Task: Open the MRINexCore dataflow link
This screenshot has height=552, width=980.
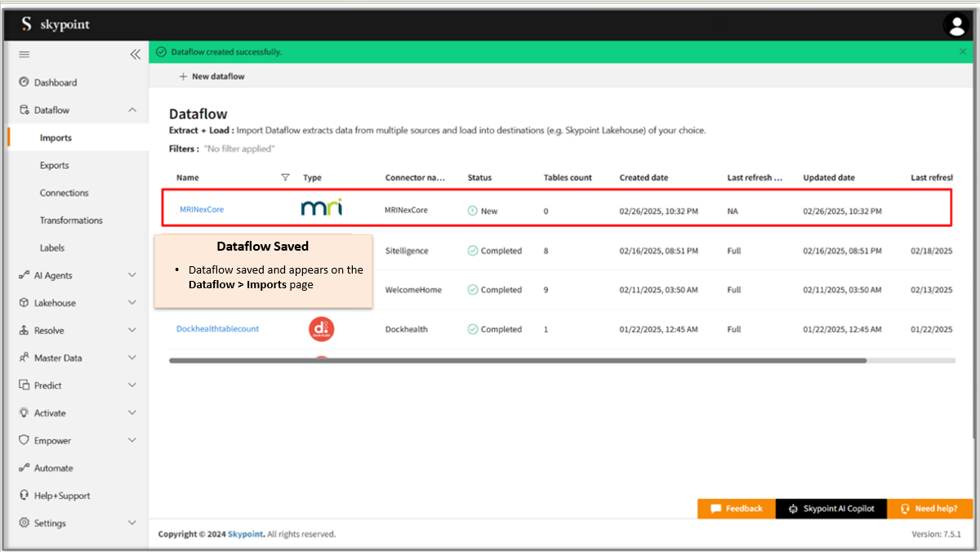Action: click(x=202, y=210)
